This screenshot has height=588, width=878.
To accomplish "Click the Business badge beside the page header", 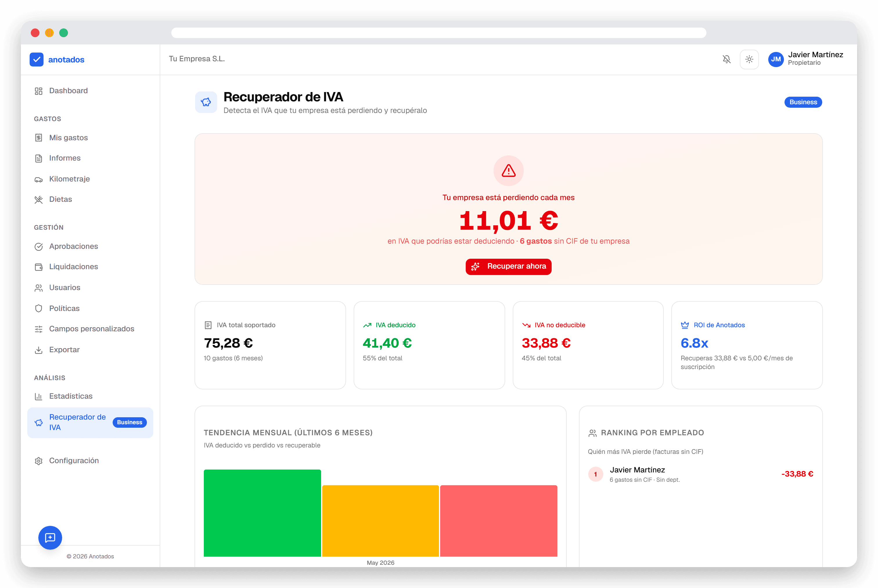I will click(803, 102).
